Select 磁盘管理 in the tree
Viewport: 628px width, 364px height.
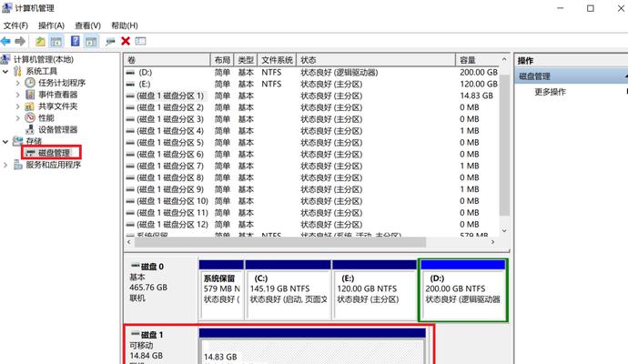[x=54, y=153]
